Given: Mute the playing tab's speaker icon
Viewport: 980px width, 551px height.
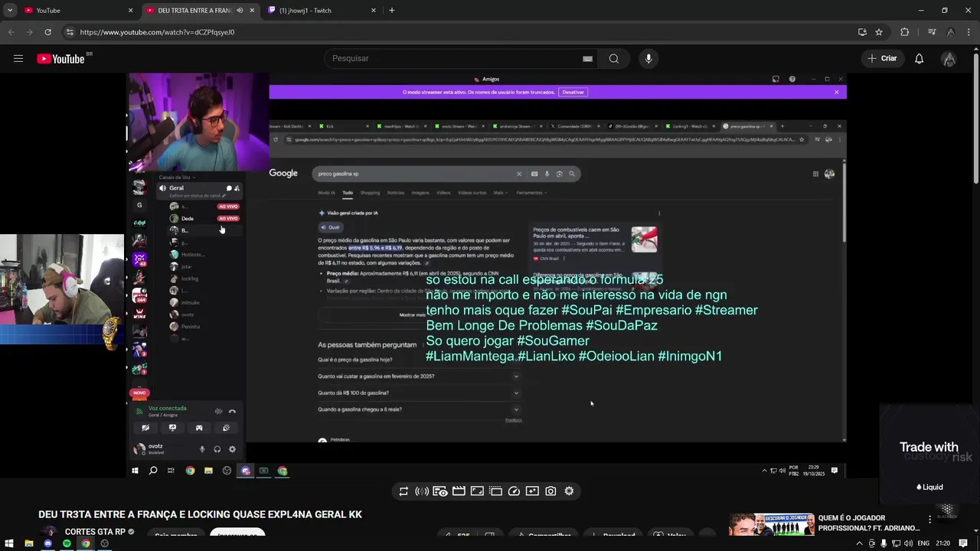Looking at the screenshot, I should tap(240, 10).
